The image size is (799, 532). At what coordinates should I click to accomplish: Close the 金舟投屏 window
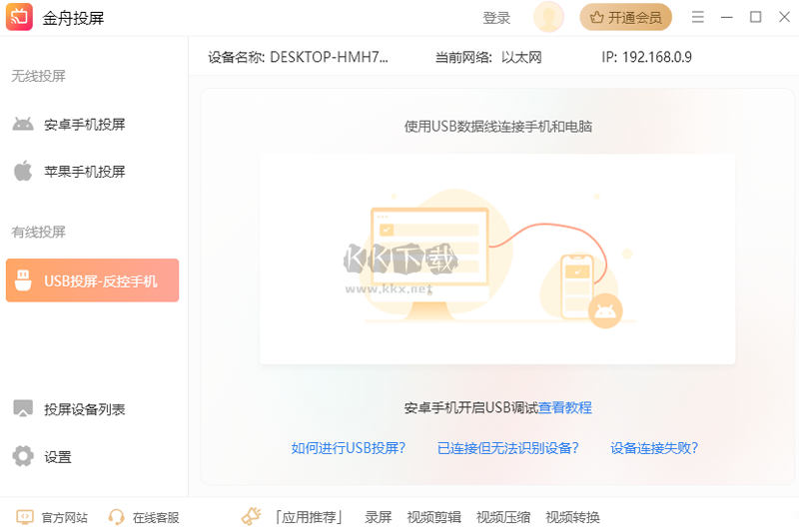pos(785,17)
